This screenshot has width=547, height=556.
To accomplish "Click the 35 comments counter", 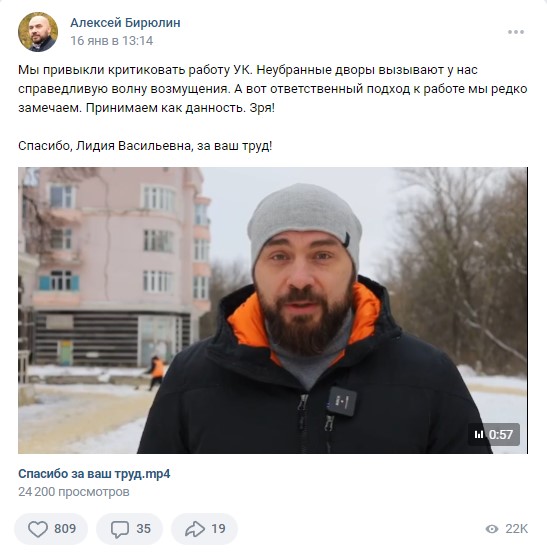I will coord(144,529).
